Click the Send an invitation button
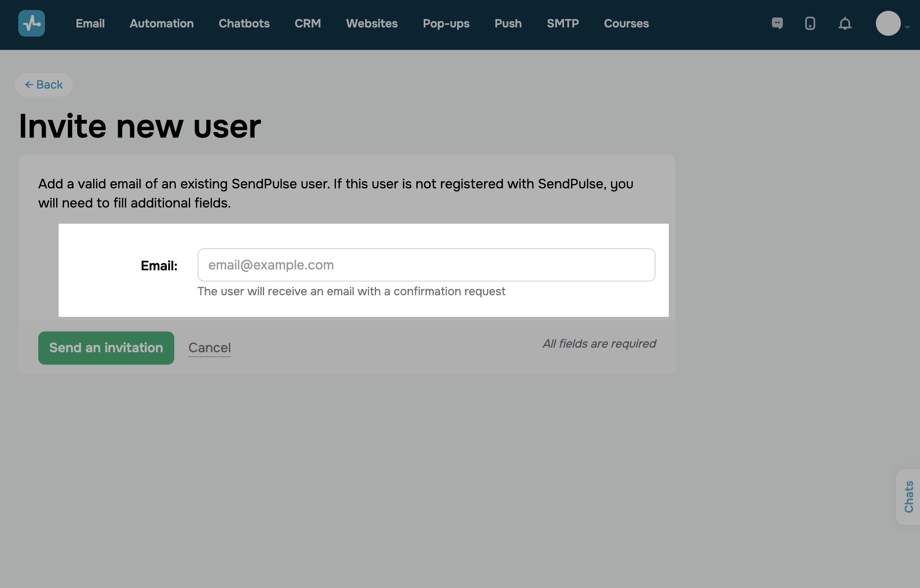 tap(106, 348)
